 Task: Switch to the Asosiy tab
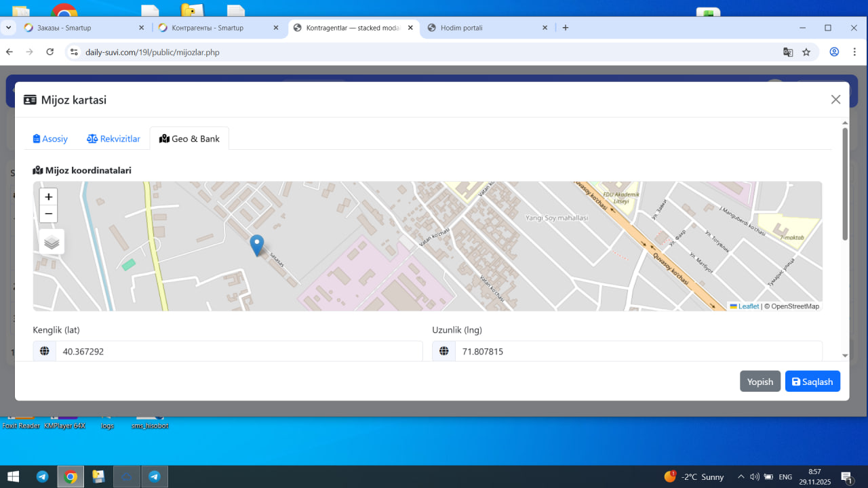pyautogui.click(x=50, y=139)
